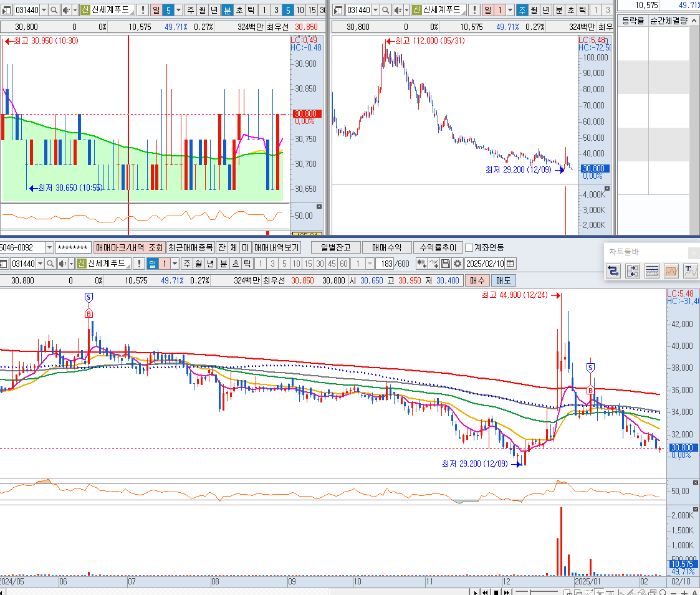Click the add-indicator icon beside the 183/600 count
Screen dimensions: 700x595
(x=421, y=264)
